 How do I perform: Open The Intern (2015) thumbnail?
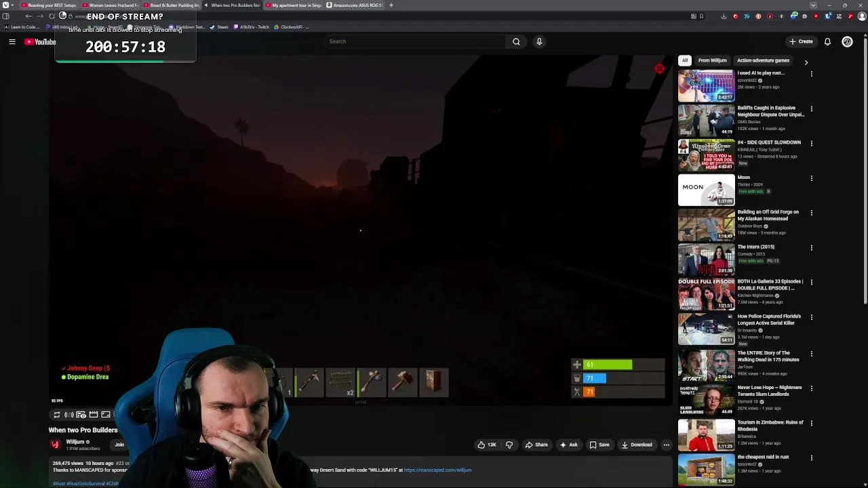tap(706, 259)
